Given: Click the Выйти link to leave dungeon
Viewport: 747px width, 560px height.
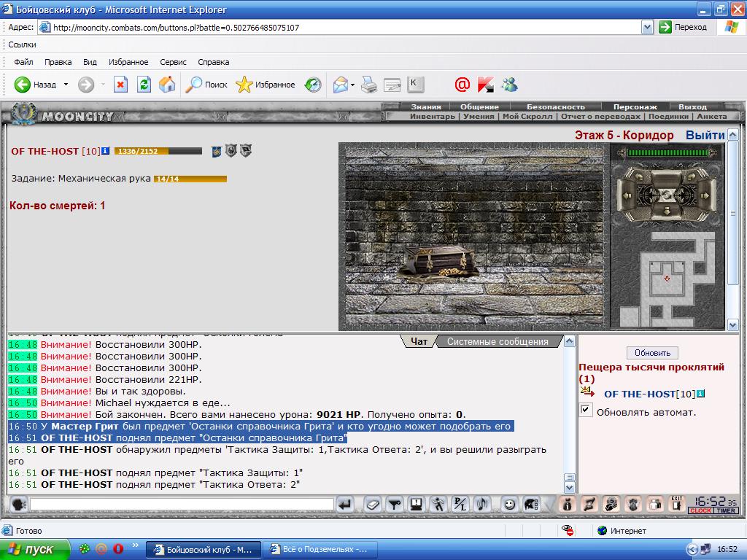Looking at the screenshot, I should pyautogui.click(x=705, y=135).
